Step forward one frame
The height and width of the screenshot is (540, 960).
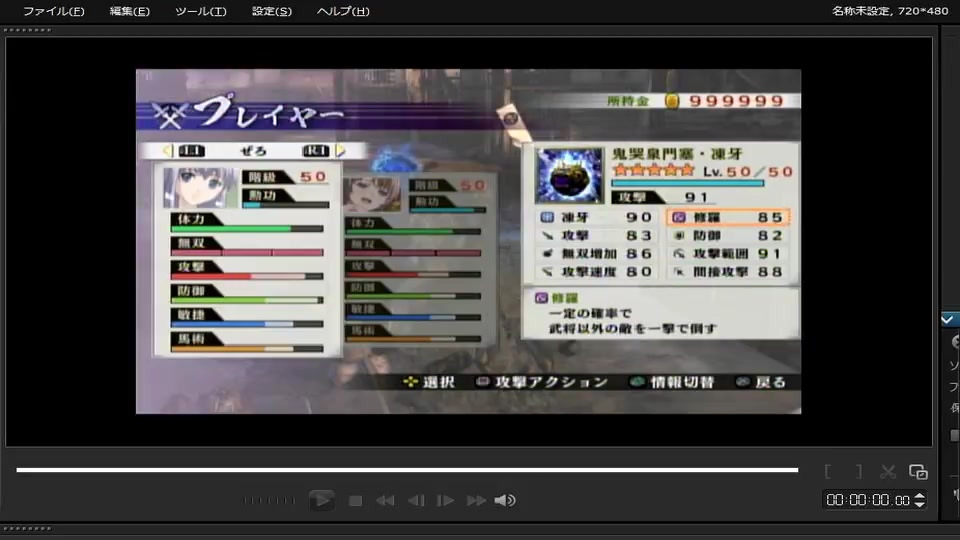445,501
